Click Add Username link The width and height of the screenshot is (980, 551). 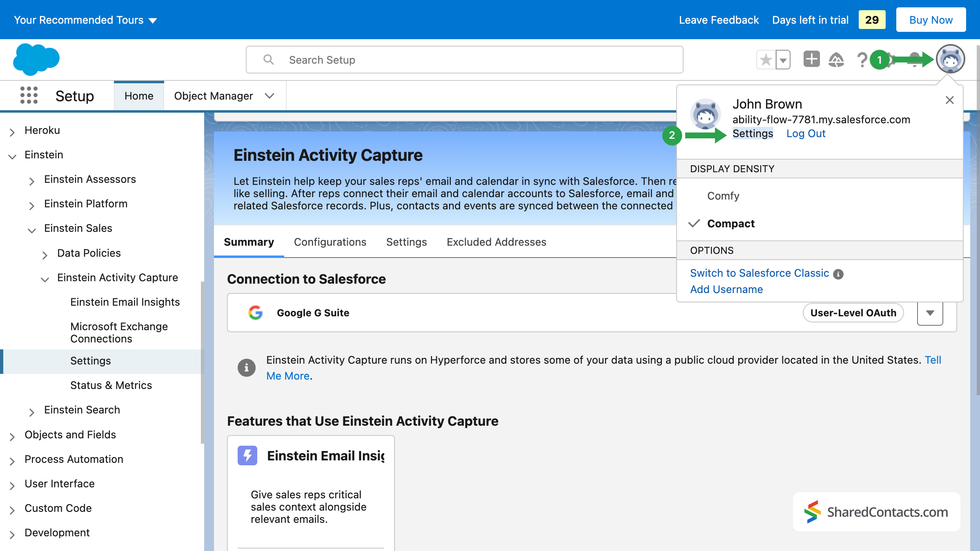(x=726, y=289)
